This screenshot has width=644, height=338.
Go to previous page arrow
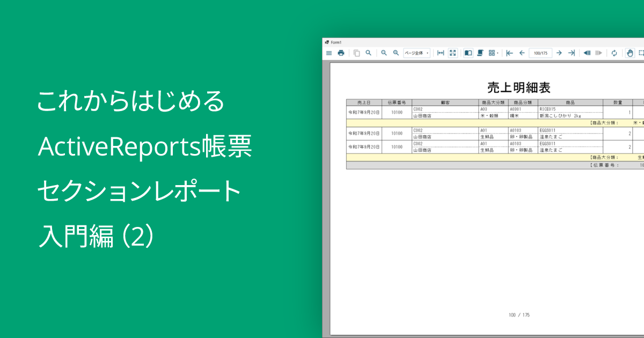coord(522,53)
